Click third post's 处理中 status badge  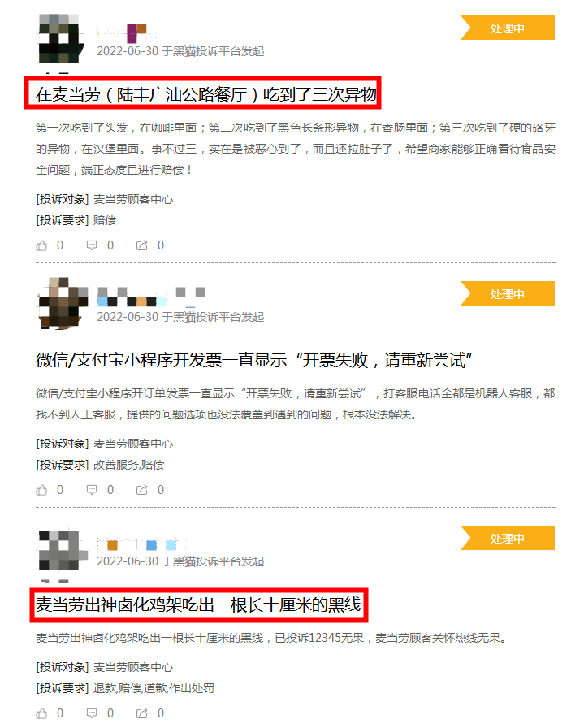click(x=508, y=538)
